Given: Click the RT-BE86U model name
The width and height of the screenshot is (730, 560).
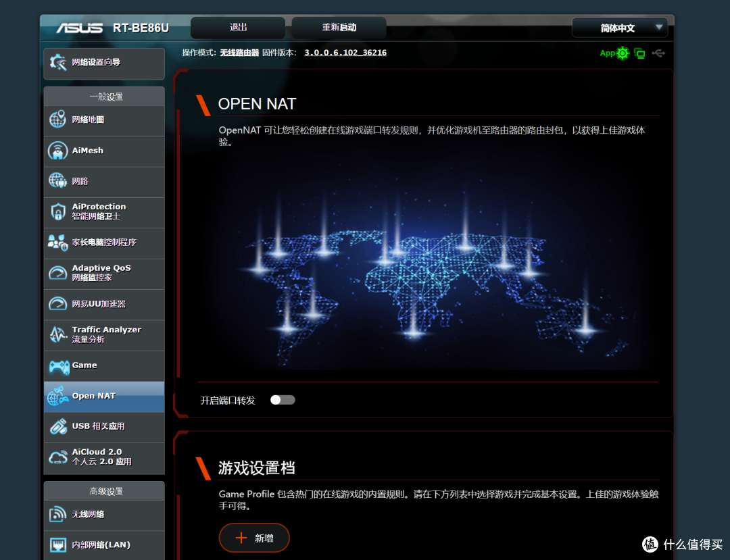Looking at the screenshot, I should 141,28.
